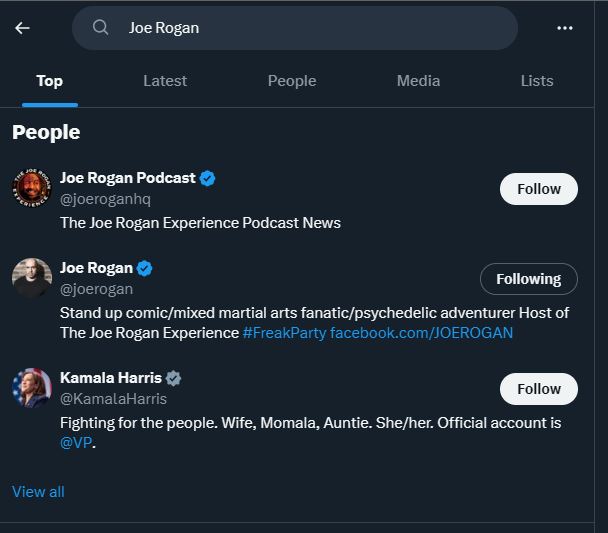Click View all people results

pos(38,492)
